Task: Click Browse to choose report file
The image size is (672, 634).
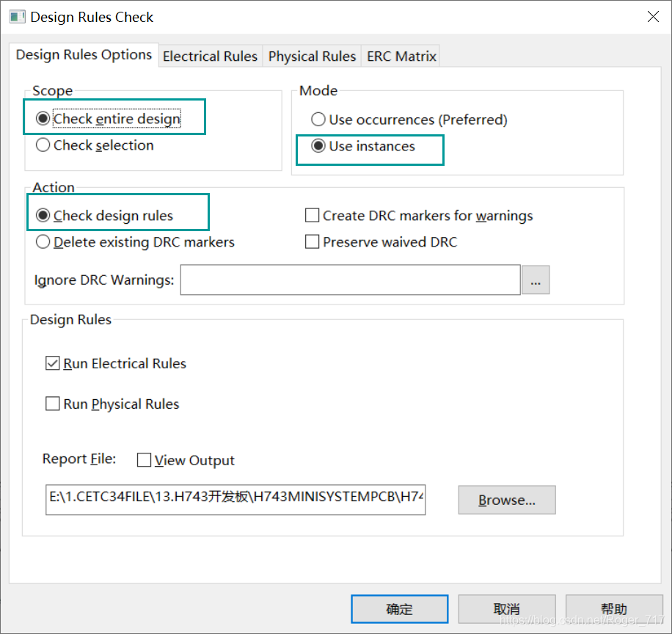Action: tap(506, 500)
